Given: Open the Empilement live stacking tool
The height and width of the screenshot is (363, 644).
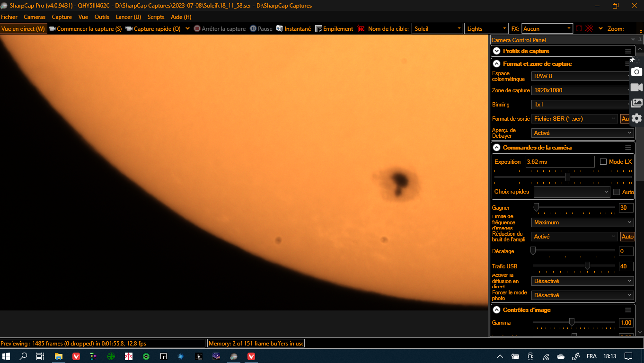Looking at the screenshot, I should pos(319,29).
